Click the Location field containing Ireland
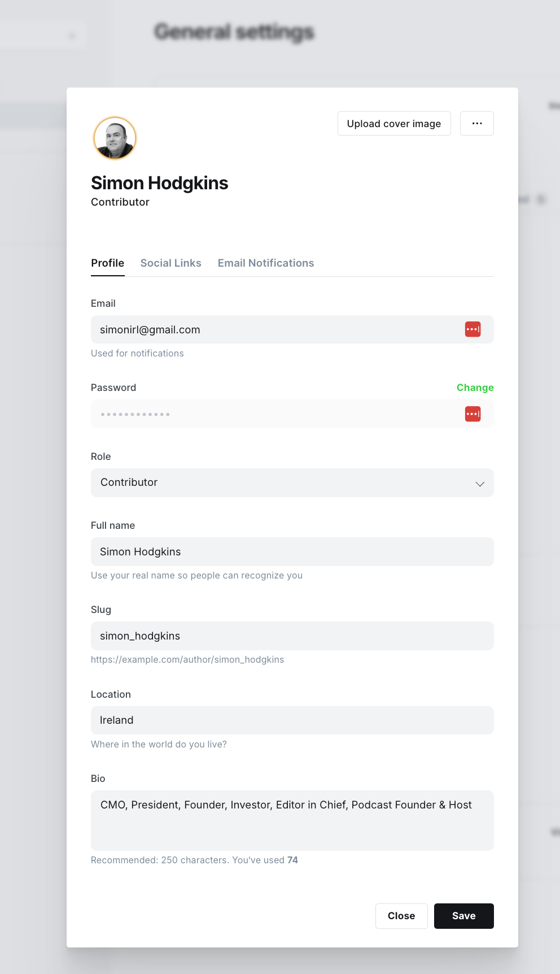This screenshot has width=560, height=974. pyautogui.click(x=292, y=720)
